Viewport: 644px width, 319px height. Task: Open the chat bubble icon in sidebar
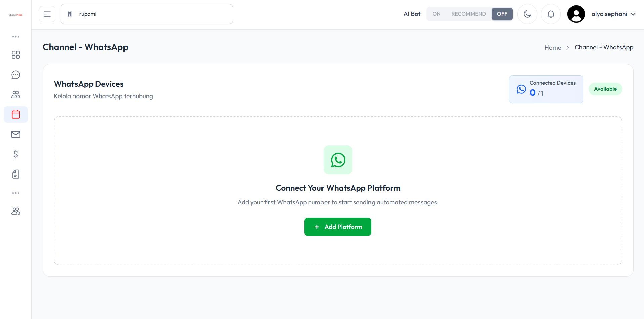[16, 75]
